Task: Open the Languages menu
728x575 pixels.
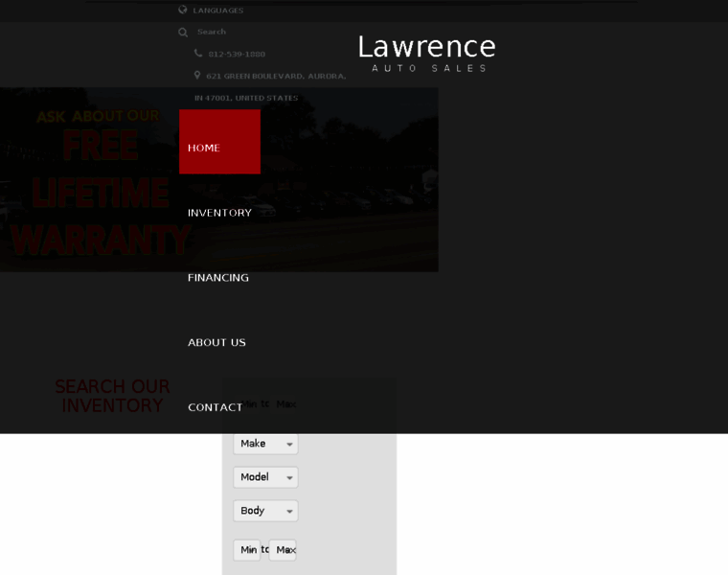Action: pos(217,11)
